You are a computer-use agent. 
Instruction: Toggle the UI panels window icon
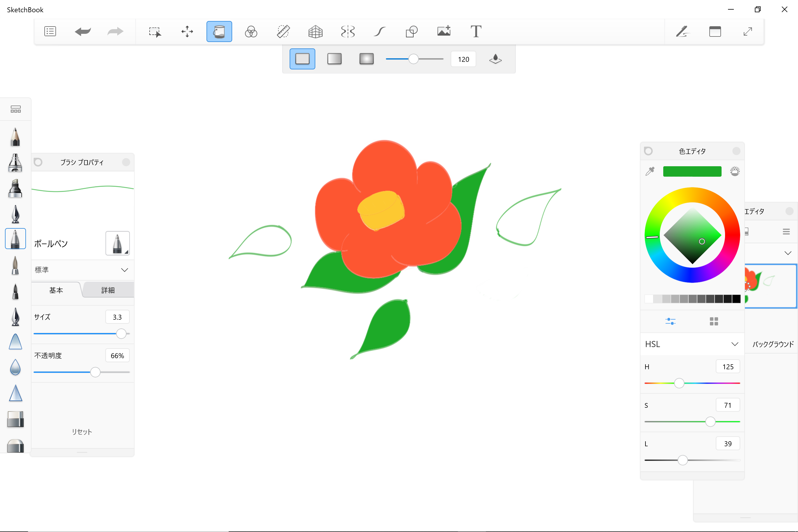click(x=715, y=32)
